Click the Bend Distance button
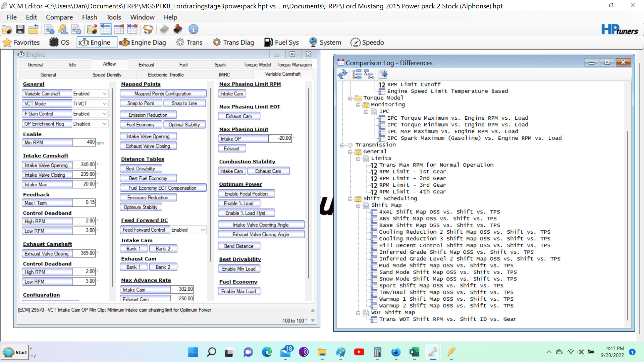The image size is (644, 362). tap(239, 246)
